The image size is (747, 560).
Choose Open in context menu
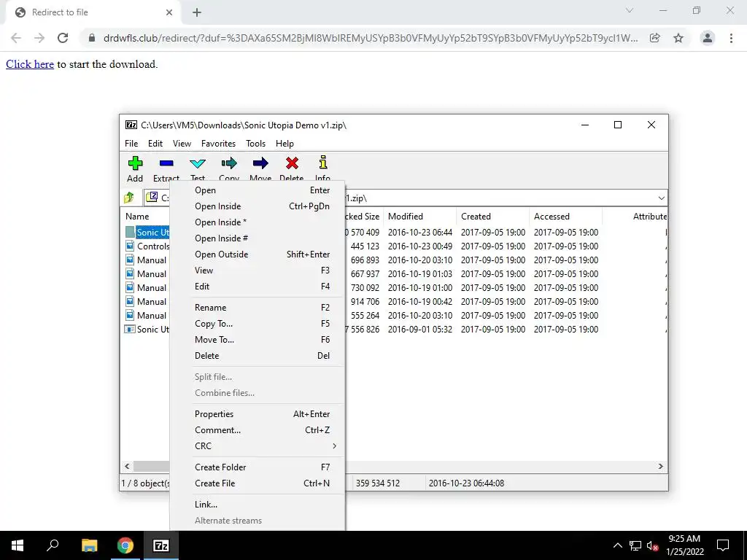[x=258, y=190]
